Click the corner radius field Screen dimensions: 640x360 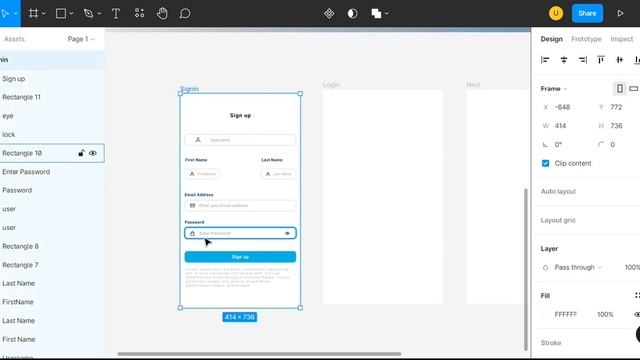point(612,144)
